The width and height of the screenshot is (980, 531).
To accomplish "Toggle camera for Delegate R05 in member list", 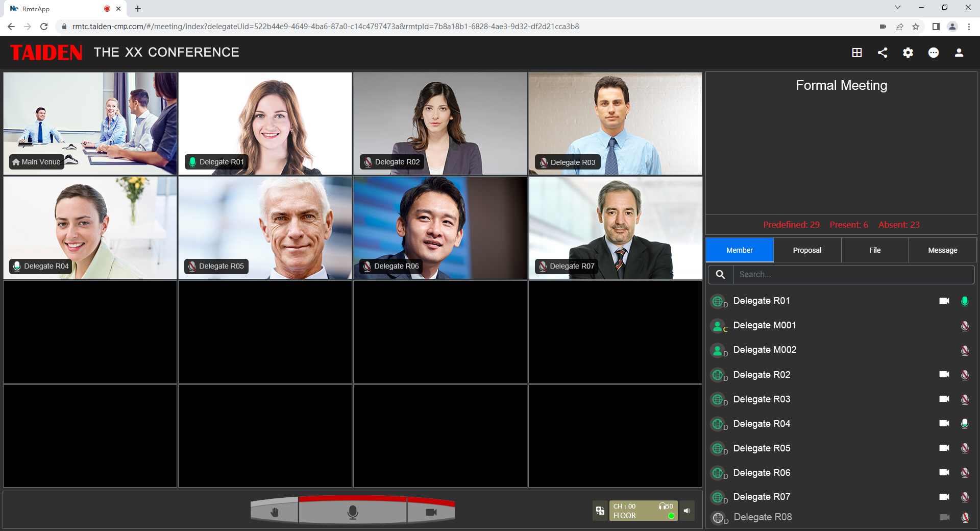I will [944, 448].
